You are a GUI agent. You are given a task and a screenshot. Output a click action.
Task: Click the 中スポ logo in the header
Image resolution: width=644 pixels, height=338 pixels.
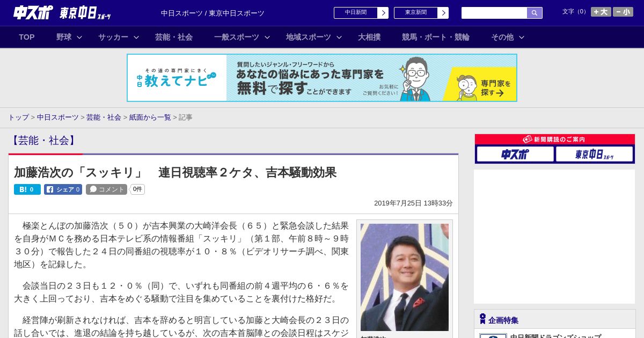tap(33, 12)
